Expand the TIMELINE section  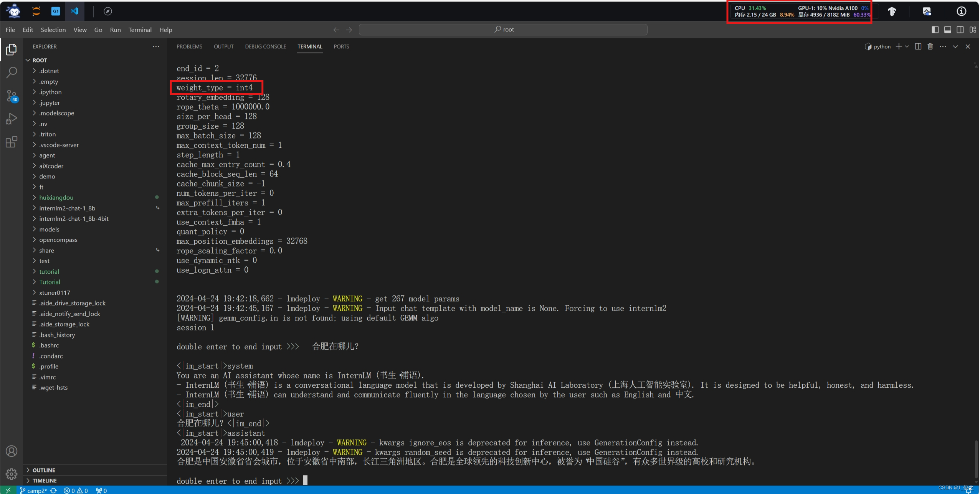(x=95, y=481)
